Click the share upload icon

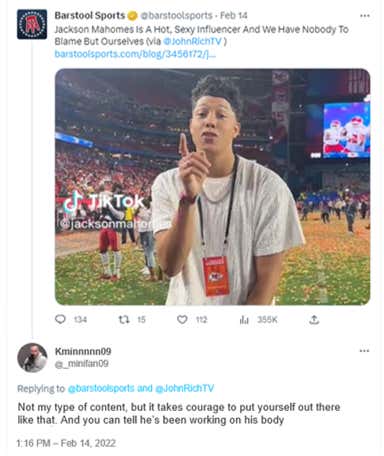tap(314, 320)
